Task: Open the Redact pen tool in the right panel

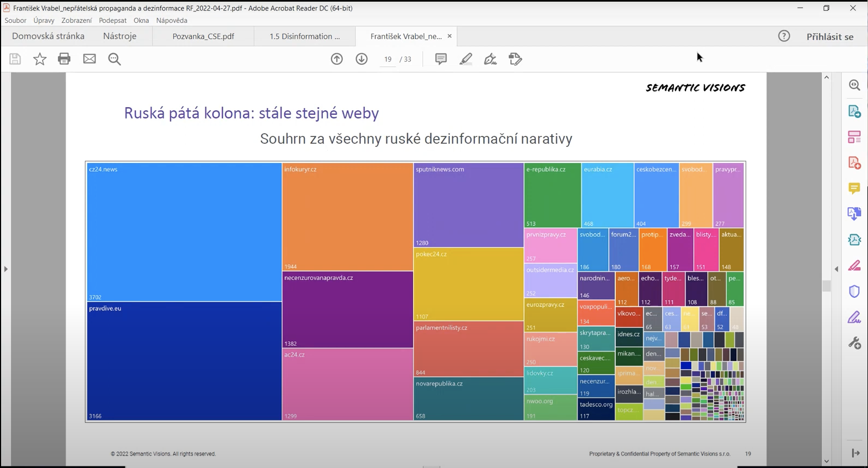Action: [x=854, y=265]
